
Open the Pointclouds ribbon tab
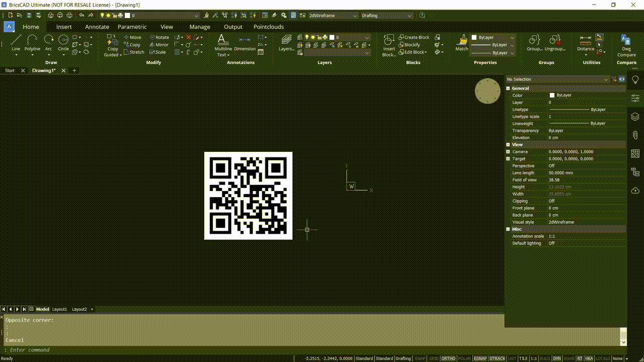[x=269, y=27]
